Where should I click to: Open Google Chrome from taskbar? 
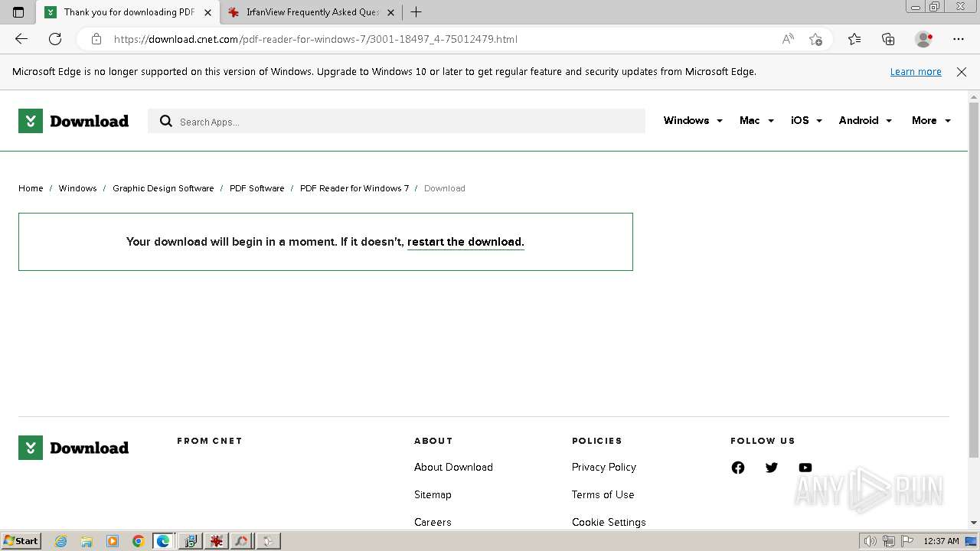click(x=138, y=541)
